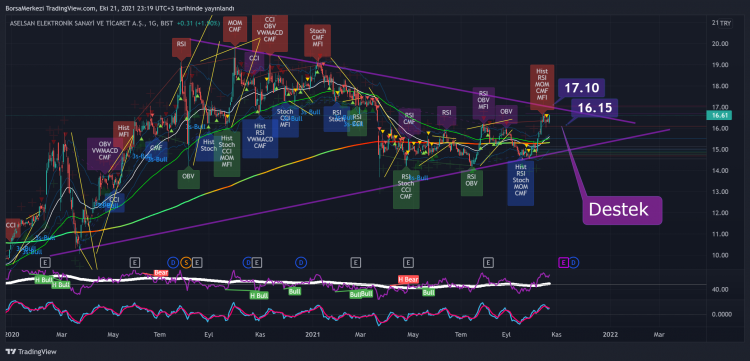750x361 pixels.
Task: Click the purple E earnings marker
Action: (x=563, y=262)
